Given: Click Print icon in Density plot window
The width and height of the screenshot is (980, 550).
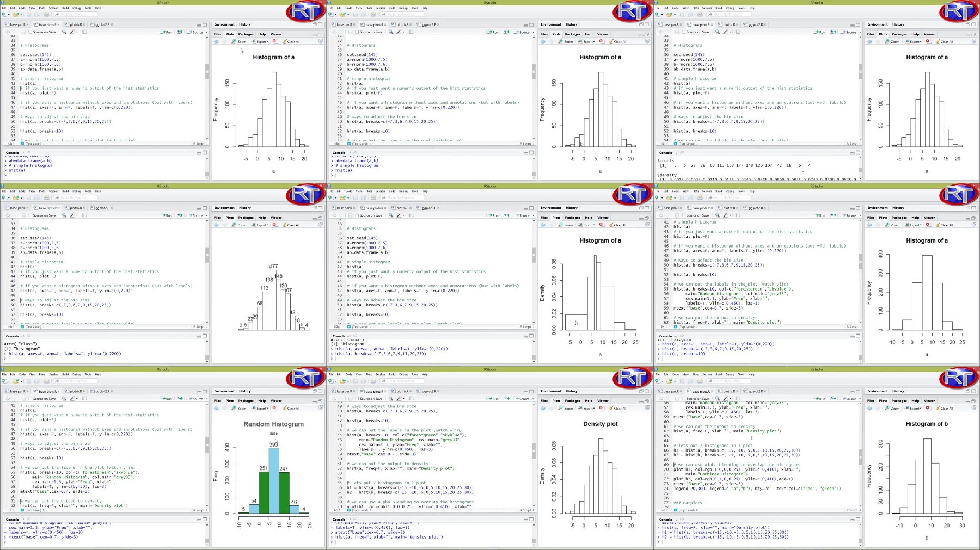Looking at the screenshot, I should click(x=373, y=381).
